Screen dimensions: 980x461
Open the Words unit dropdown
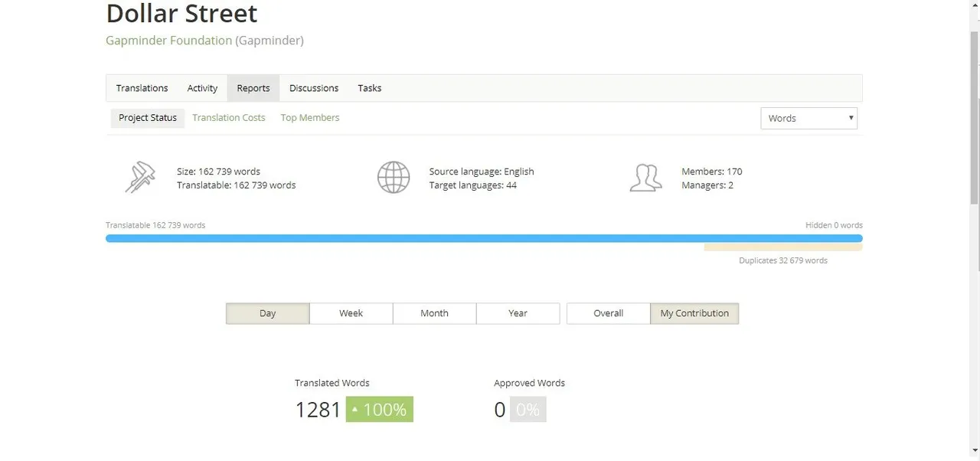coord(808,118)
